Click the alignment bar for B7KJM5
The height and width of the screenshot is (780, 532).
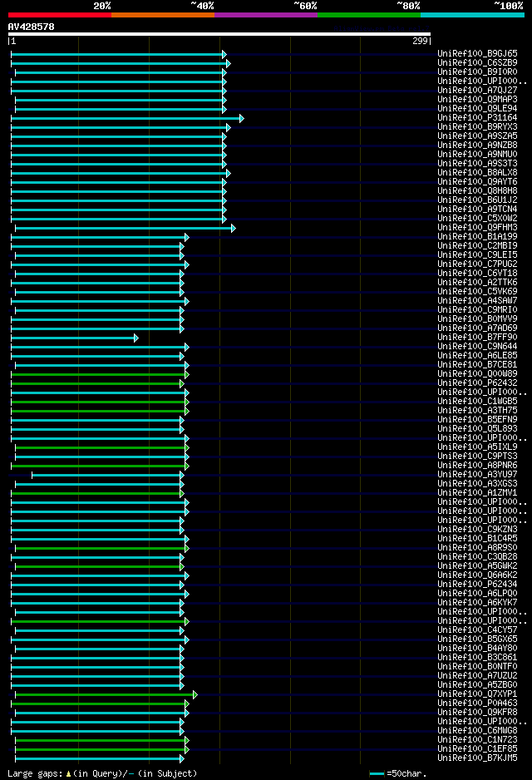point(100,759)
